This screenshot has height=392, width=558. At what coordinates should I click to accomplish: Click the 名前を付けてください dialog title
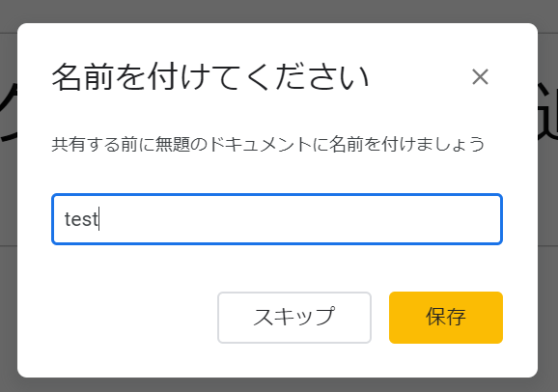click(209, 77)
